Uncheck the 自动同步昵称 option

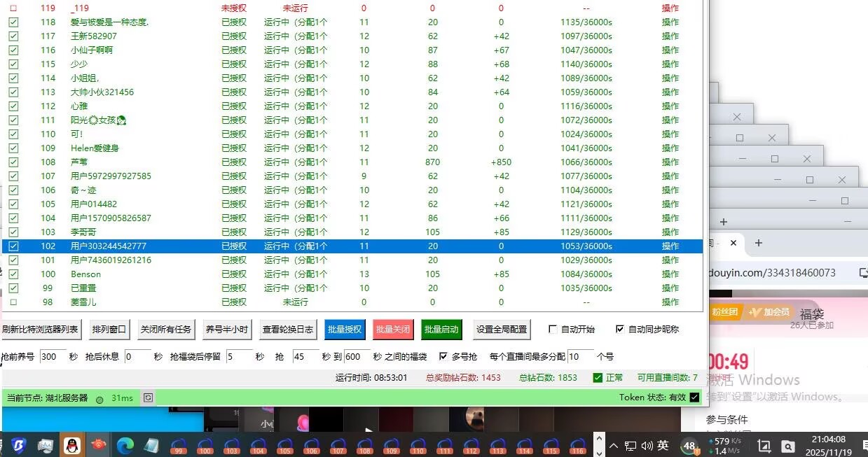click(x=619, y=329)
